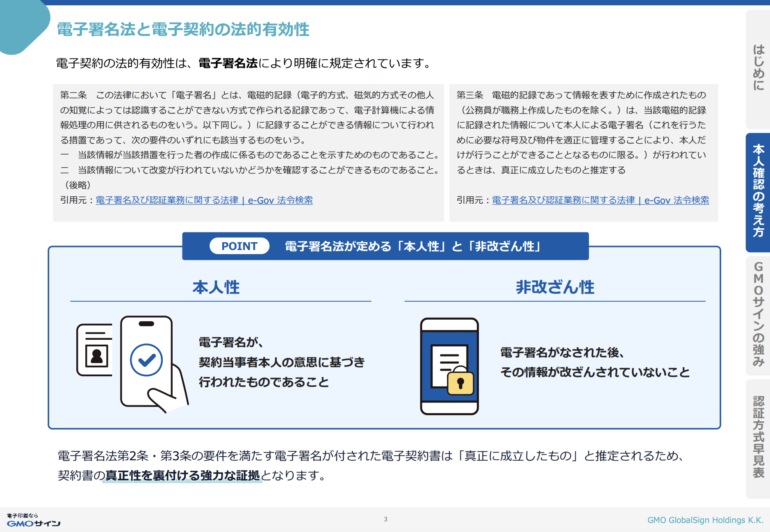Click the 本人性 heading
770x532 pixels.
(216, 287)
